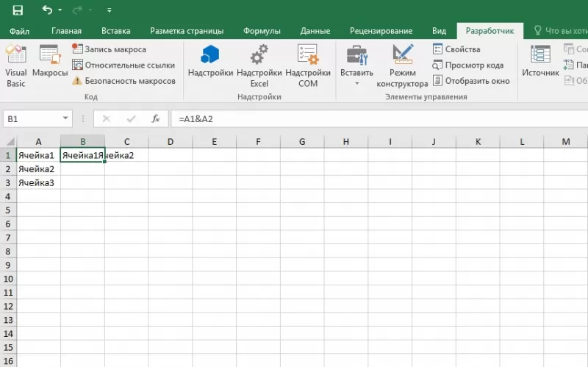Expand the Name Box dropdown arrow
This screenshot has height=367, width=588.
[x=65, y=118]
